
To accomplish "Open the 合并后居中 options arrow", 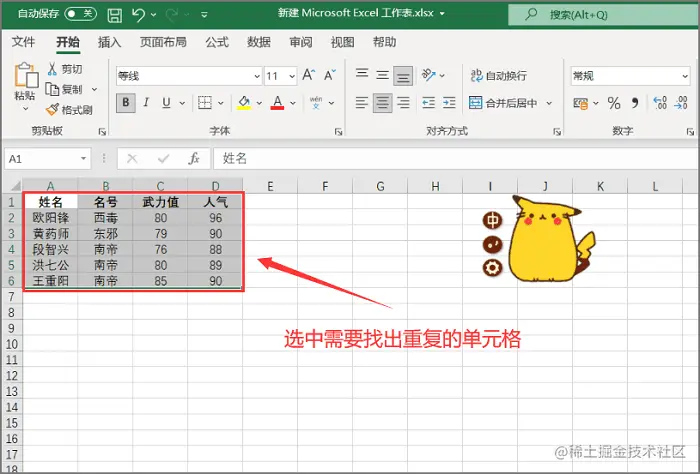I will point(549,103).
